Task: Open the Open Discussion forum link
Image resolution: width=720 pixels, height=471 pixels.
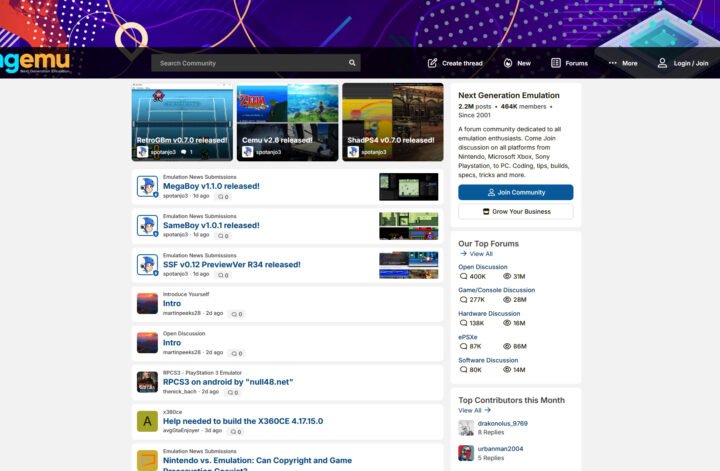Action: pyautogui.click(x=483, y=267)
